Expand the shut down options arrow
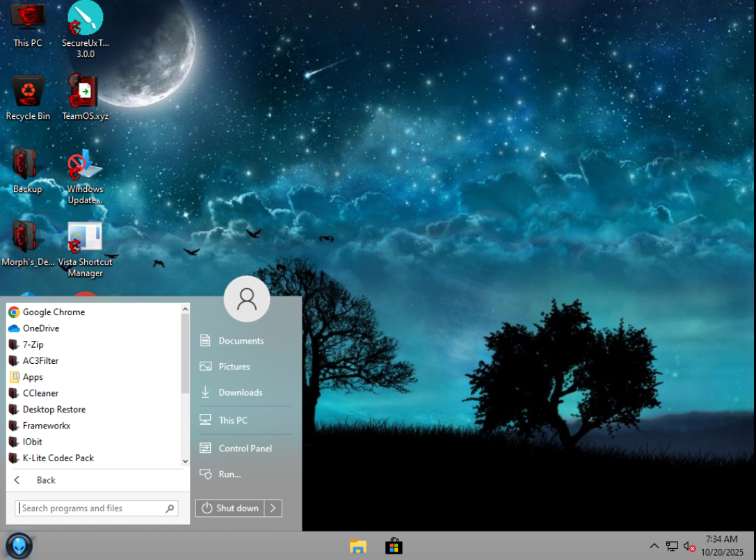Image resolution: width=756 pixels, height=560 pixels. tap(273, 509)
